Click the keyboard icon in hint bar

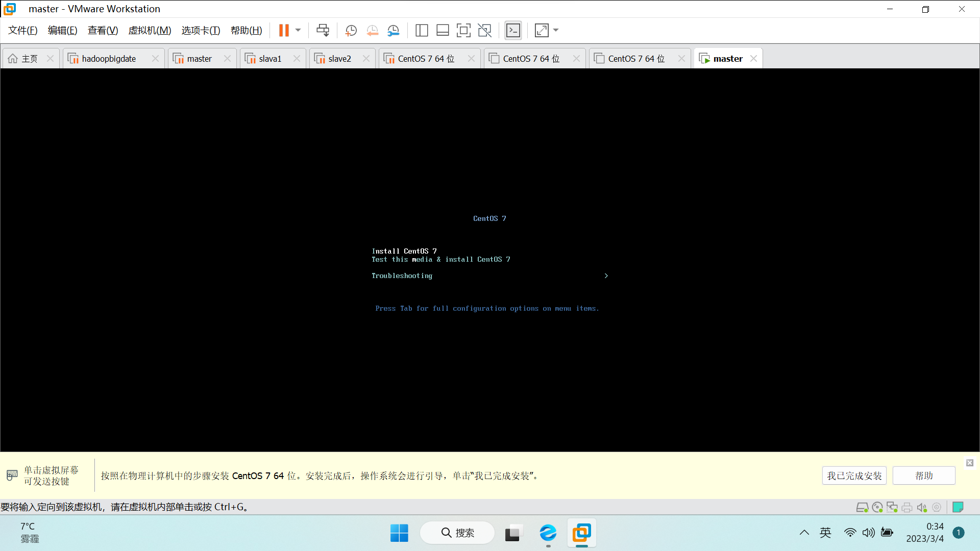[12, 475]
